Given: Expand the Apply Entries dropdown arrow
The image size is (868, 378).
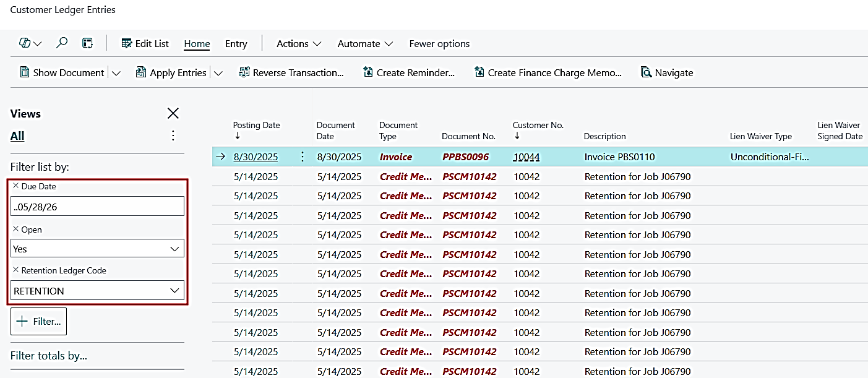Looking at the screenshot, I should coord(218,73).
